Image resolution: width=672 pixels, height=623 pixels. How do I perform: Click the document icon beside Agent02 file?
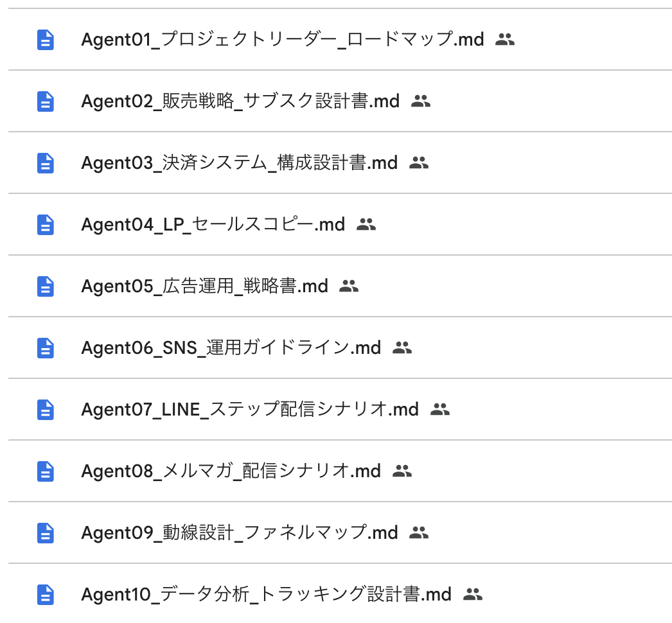pos(46,101)
